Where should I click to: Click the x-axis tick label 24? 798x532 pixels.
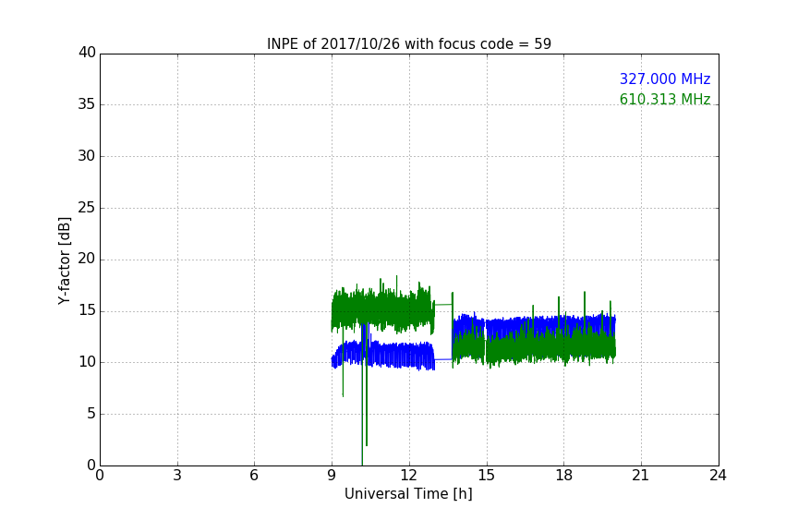[x=719, y=476]
